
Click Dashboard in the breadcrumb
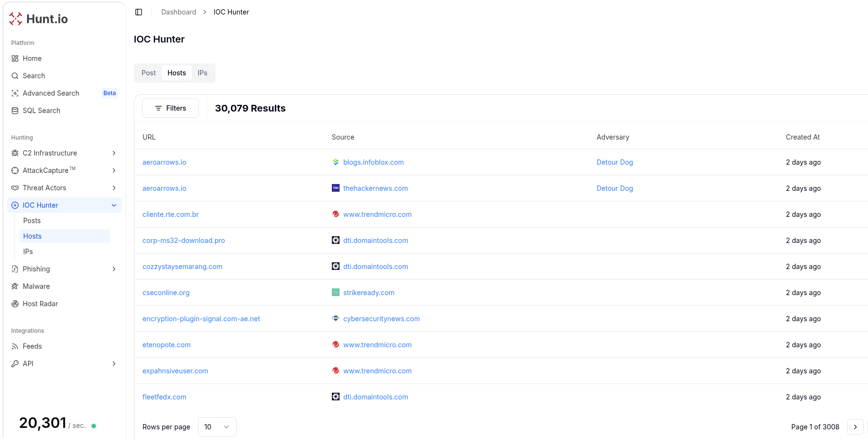tap(179, 12)
